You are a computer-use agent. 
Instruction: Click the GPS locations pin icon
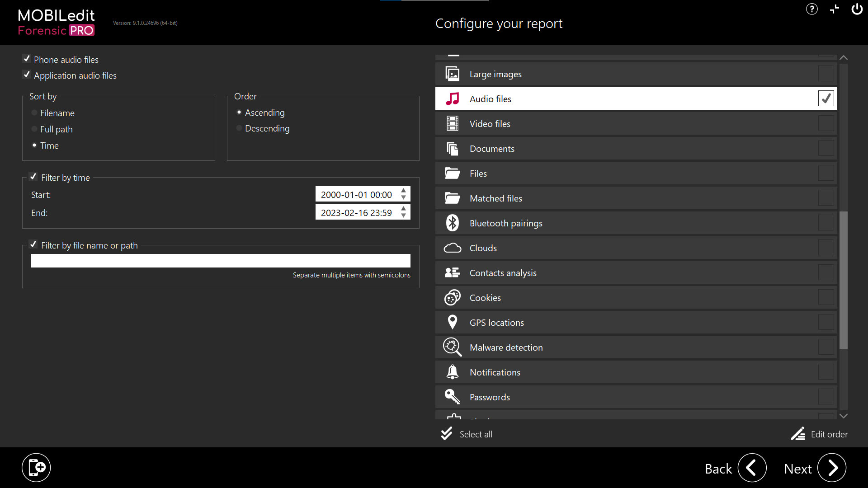[452, 322]
